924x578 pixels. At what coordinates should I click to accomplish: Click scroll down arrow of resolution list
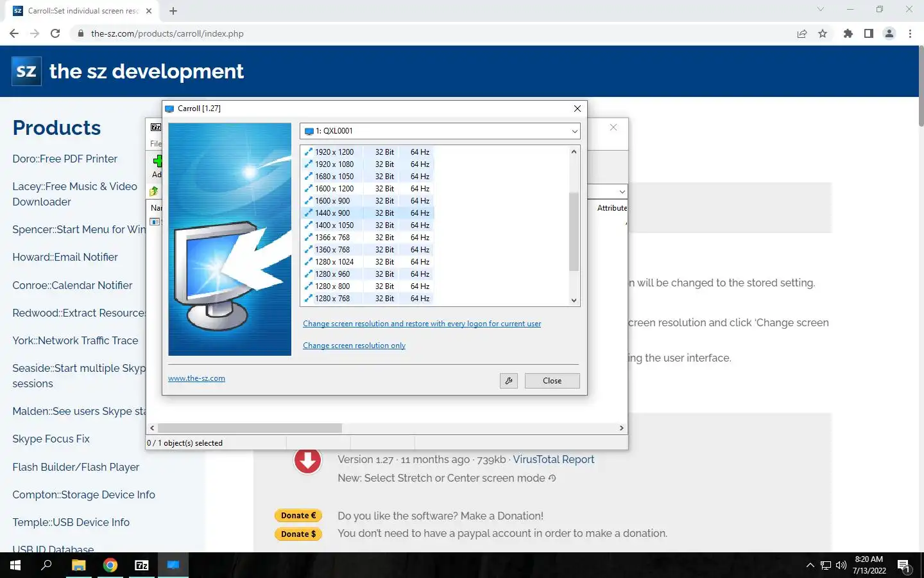click(x=574, y=300)
